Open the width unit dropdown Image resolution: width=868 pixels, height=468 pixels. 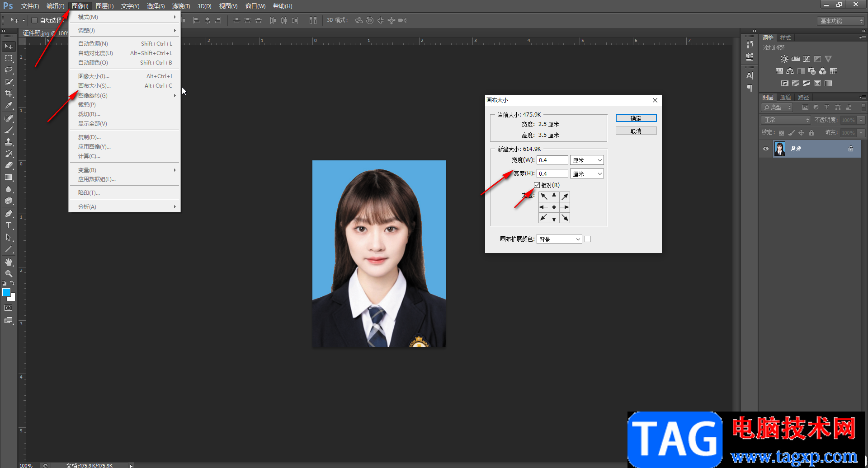point(587,160)
